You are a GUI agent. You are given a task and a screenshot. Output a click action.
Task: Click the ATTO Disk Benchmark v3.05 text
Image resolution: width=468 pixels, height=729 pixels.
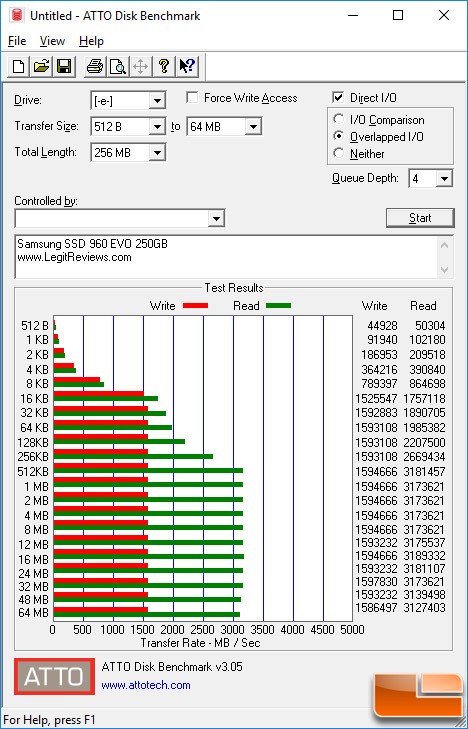click(x=172, y=667)
